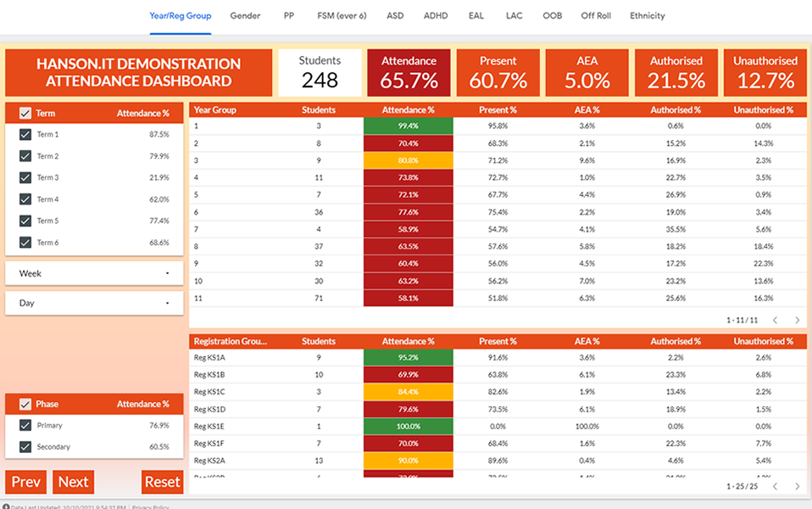Click the red 58.1% attendance cell

point(408,298)
